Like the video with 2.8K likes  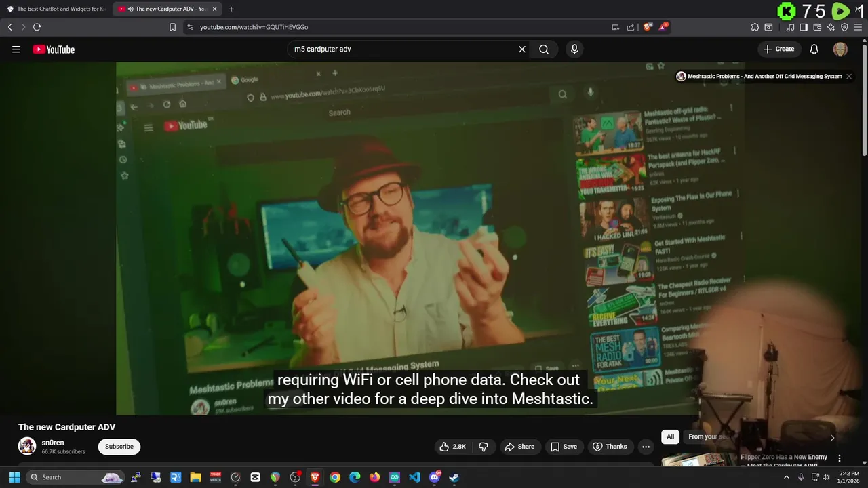453,447
